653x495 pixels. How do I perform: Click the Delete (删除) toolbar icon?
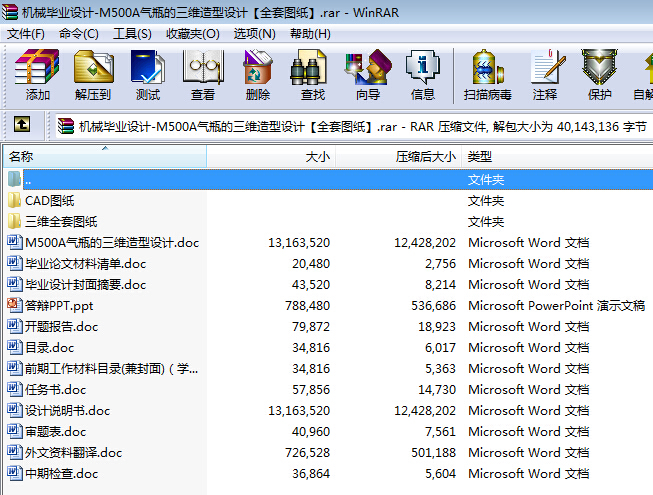(258, 67)
